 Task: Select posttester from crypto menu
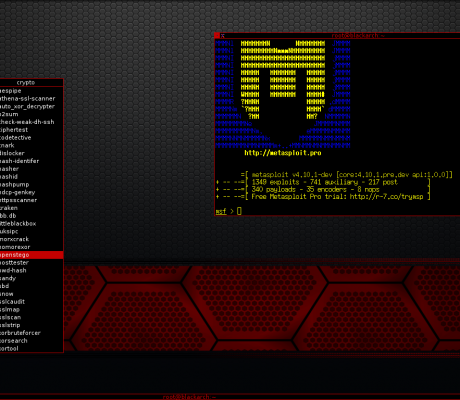(x=31, y=263)
